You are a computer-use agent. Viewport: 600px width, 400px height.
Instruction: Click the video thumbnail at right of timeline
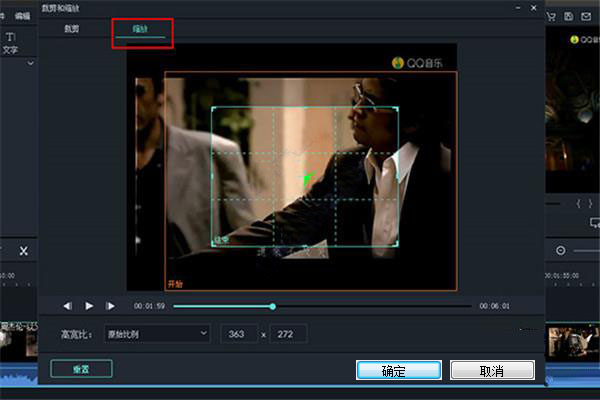coord(572,342)
